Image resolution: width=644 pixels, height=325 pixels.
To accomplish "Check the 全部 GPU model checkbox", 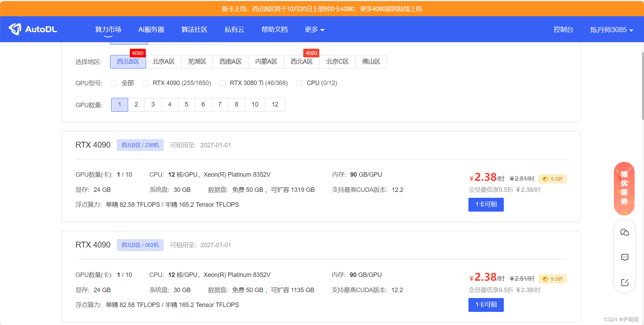I will click(x=114, y=83).
